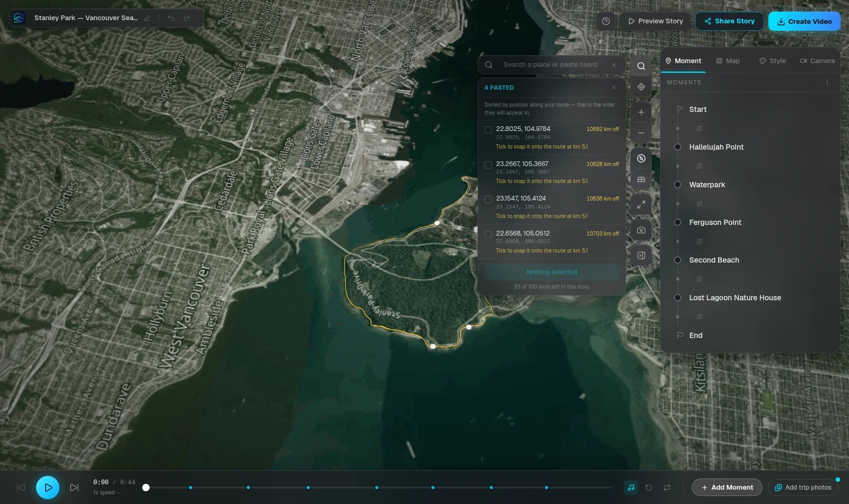This screenshot has height=504, width=849.
Task: Open the Moments three-dot menu
Action: tap(827, 82)
